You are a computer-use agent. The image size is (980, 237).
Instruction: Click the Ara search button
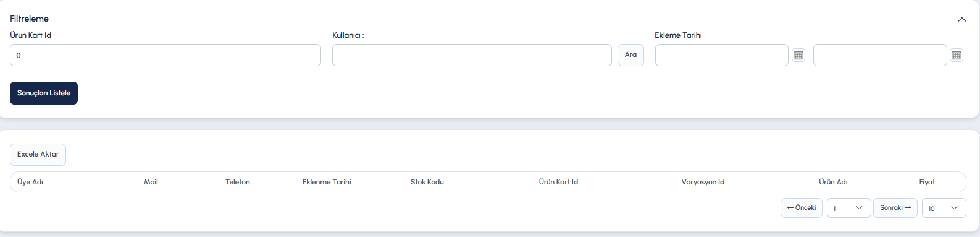pyautogui.click(x=630, y=55)
